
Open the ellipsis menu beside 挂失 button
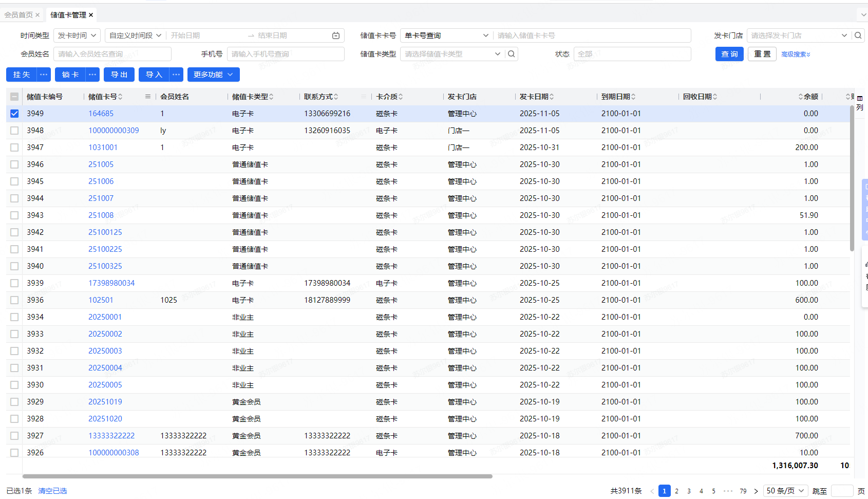pos(44,75)
